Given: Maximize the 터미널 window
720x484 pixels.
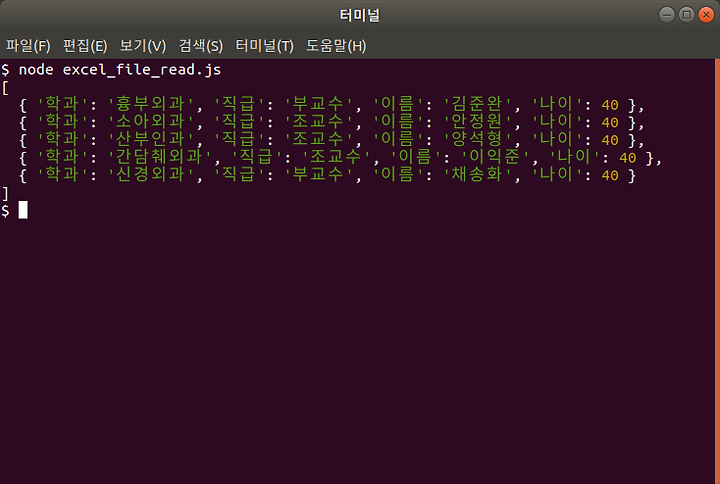Looking at the screenshot, I should coord(686,15).
